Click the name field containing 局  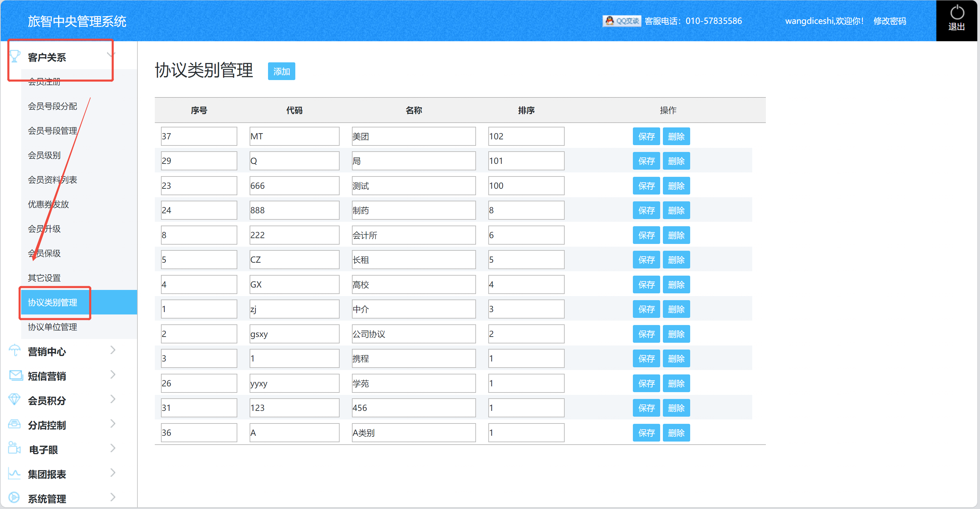[x=414, y=161]
